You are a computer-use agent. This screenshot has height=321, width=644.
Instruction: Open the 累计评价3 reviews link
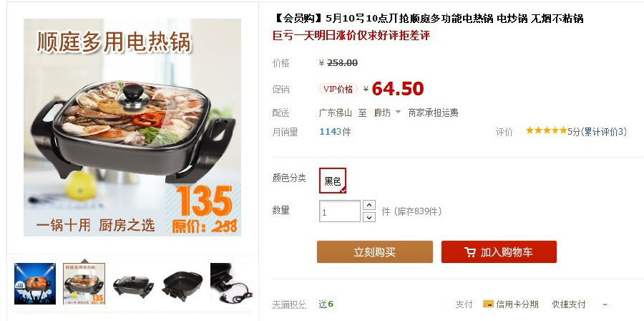(604, 132)
